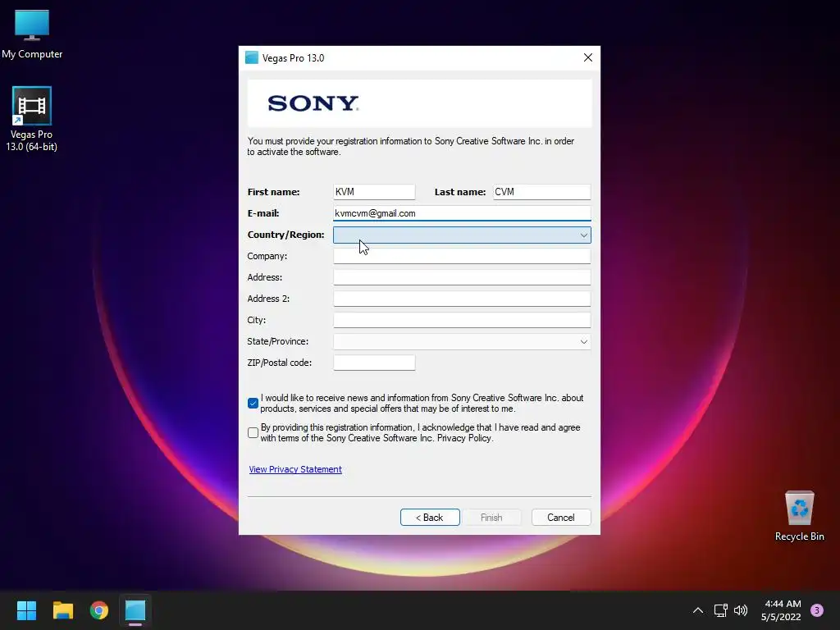This screenshot has height=630, width=840.
Task: Open the network status tray icon
Action: (720, 610)
